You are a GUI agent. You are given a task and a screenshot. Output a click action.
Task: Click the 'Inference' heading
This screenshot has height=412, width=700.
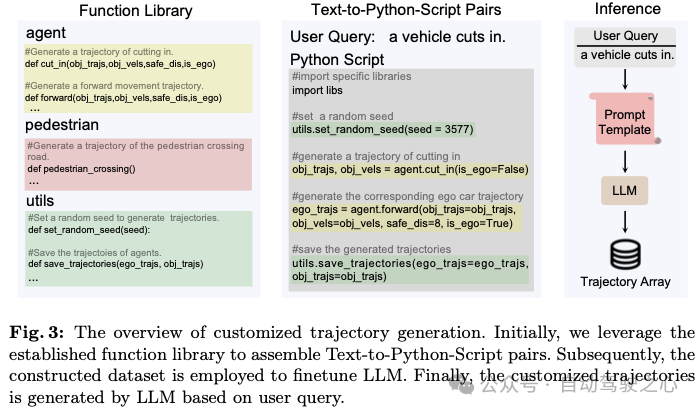pos(627,9)
